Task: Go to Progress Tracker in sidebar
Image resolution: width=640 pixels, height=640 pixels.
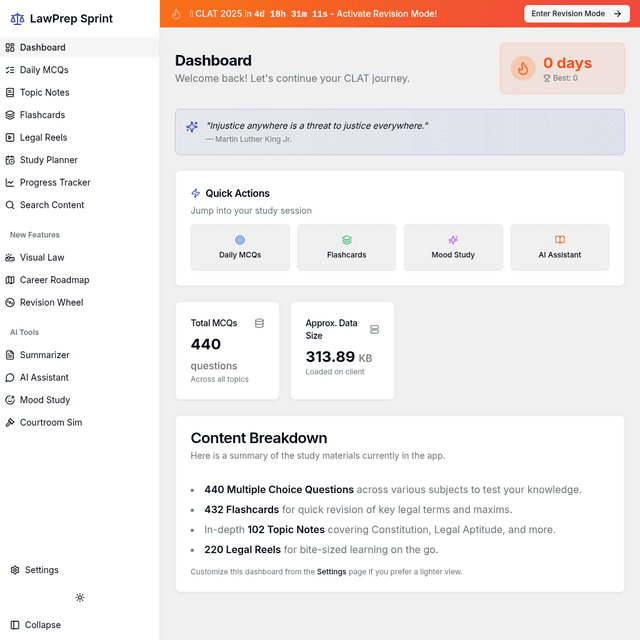Action: pos(55,183)
